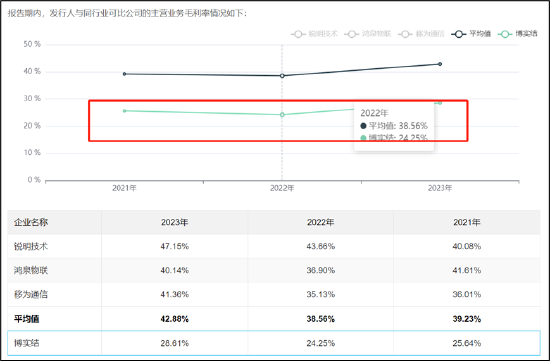This screenshot has width=550, height=361.
Task: Click table cell 41.36%
Action: click(175, 294)
